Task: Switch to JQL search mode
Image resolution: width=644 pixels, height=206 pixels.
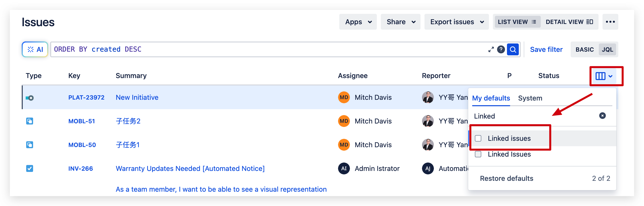Action: pyautogui.click(x=607, y=49)
